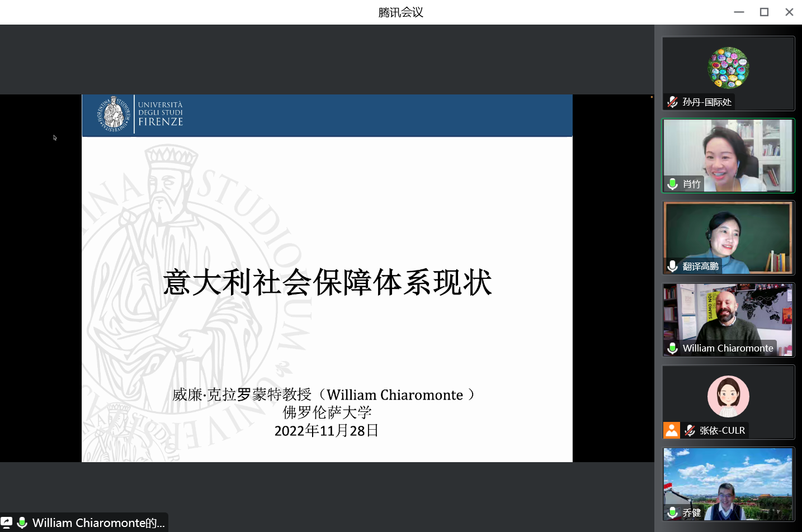Click the muted microphone icon for 张依-CULR
The height and width of the screenshot is (532, 802).
pos(690,430)
